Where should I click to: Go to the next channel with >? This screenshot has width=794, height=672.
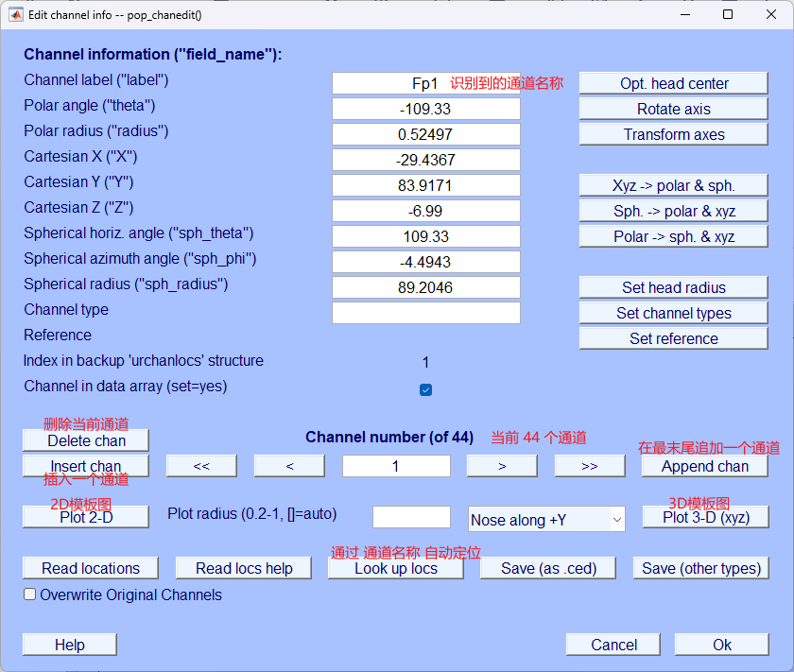[502, 466]
